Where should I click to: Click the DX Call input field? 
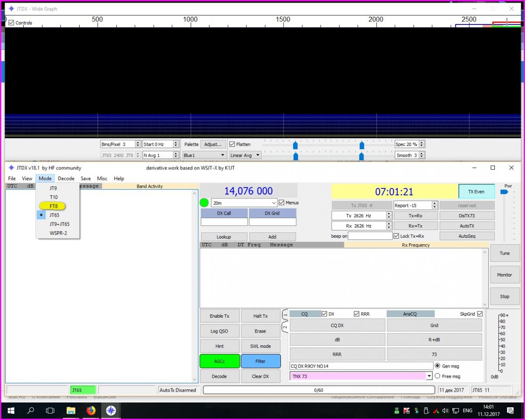click(224, 222)
